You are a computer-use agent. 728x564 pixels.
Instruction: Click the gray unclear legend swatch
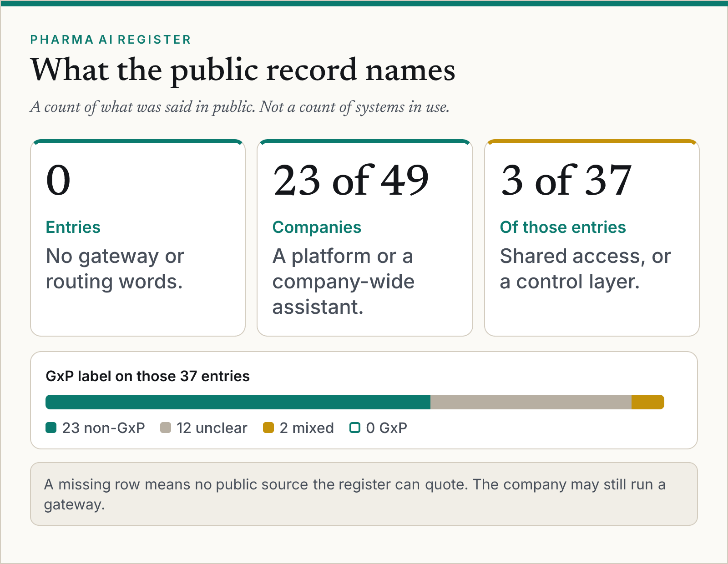tap(166, 428)
